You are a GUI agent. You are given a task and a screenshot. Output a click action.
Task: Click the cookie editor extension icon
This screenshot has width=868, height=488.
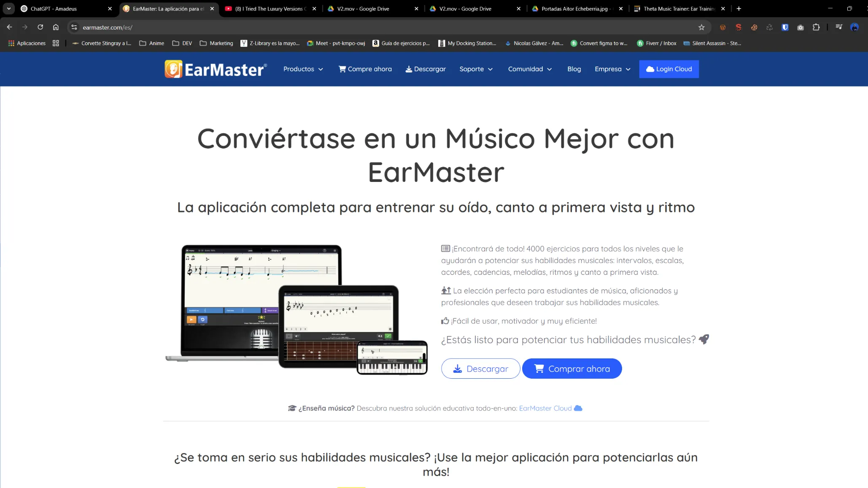[754, 27]
